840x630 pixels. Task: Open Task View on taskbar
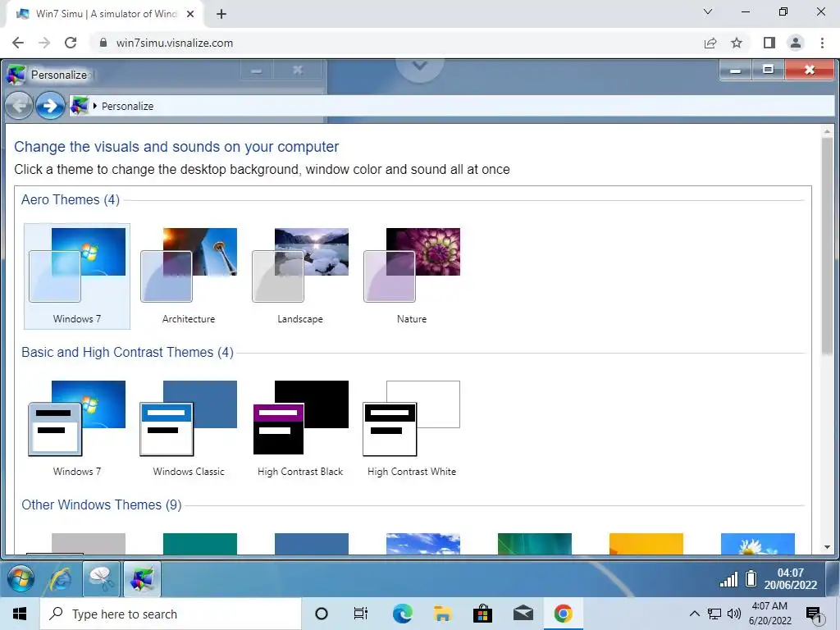point(361,614)
